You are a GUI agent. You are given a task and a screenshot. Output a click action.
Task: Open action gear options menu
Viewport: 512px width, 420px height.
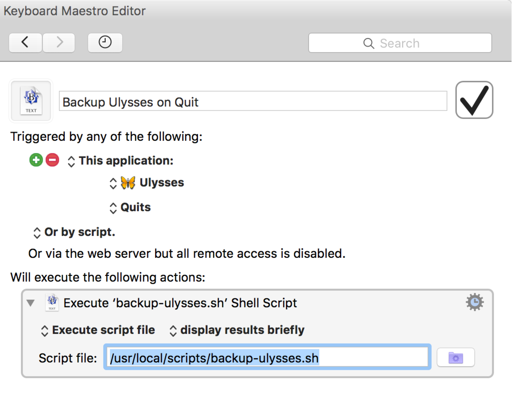tap(475, 302)
